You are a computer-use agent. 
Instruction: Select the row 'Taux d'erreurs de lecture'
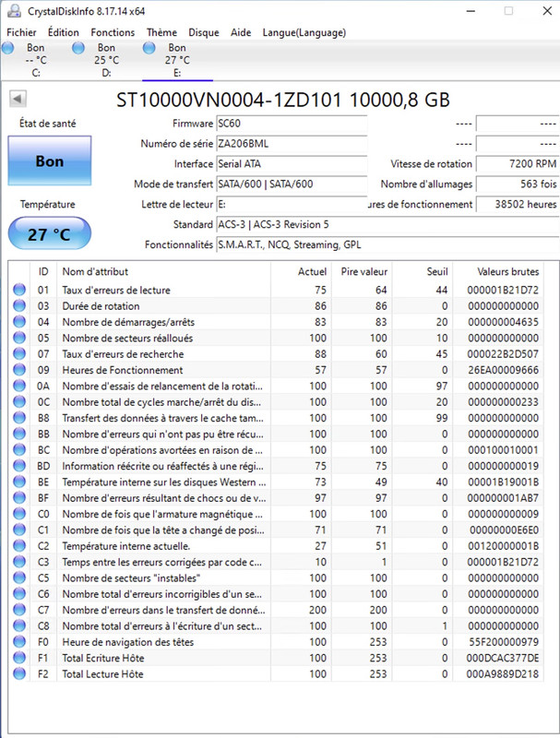(277, 290)
